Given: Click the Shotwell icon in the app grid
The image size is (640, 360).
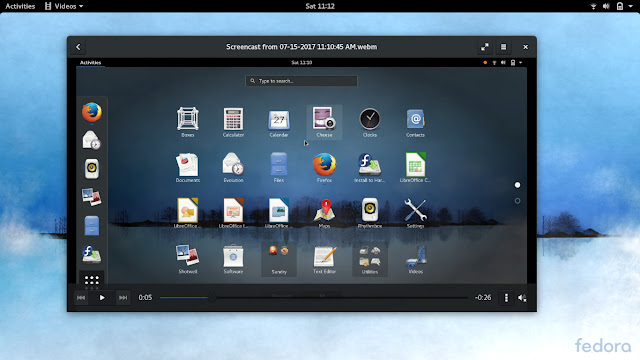Looking at the screenshot, I should point(188,259).
